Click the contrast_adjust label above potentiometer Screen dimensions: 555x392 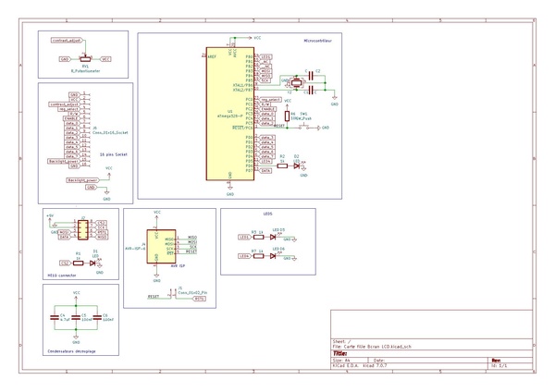[67, 42]
